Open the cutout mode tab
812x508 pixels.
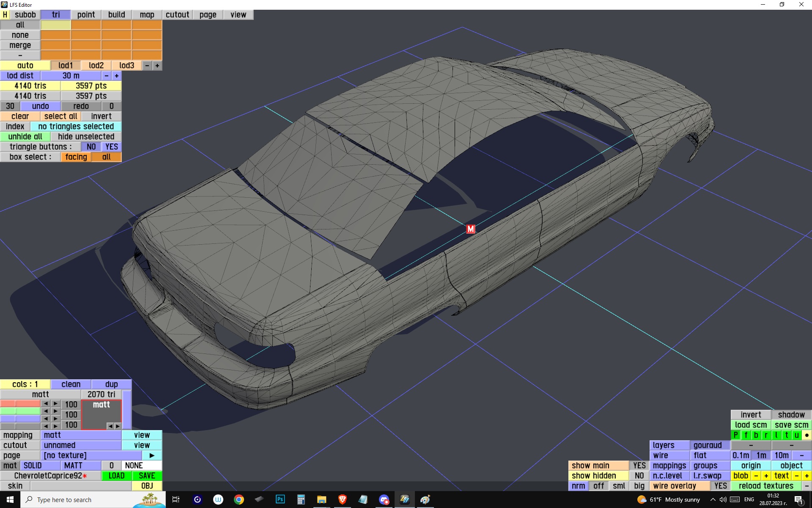point(177,15)
